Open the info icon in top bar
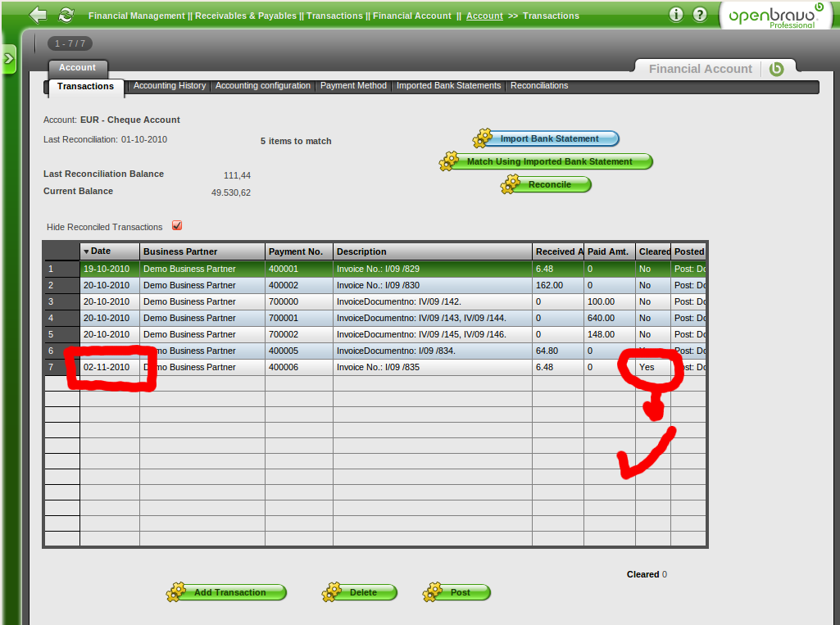 676,15
